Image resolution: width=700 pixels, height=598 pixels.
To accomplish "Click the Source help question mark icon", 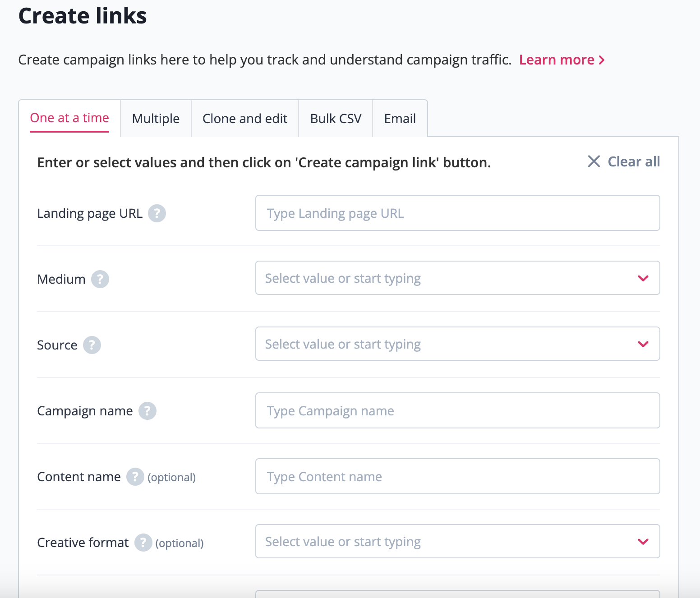I will pos(92,345).
